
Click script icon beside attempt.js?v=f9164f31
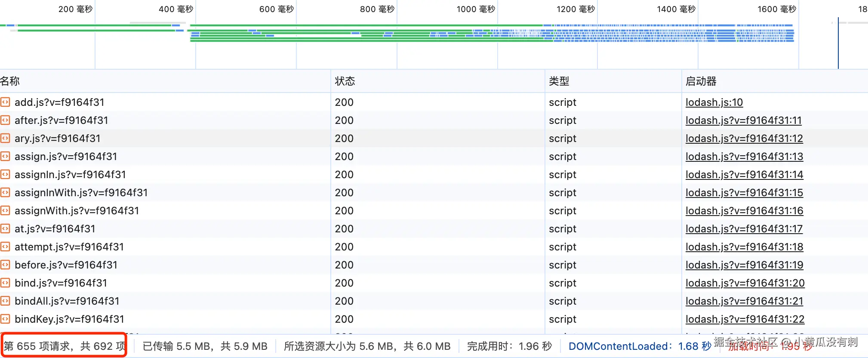coord(5,247)
